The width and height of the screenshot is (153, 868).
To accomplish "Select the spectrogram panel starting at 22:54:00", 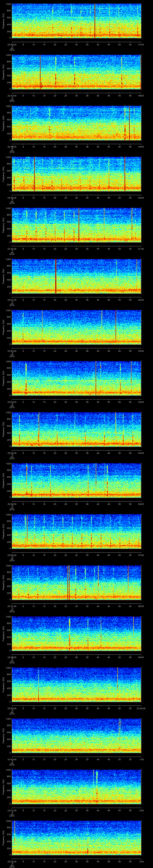I will 77,429.
